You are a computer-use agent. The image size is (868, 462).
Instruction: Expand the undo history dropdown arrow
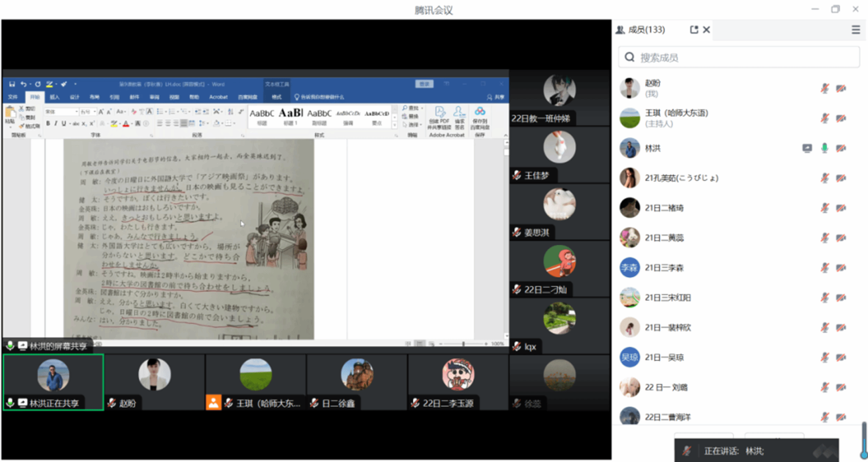click(30, 84)
